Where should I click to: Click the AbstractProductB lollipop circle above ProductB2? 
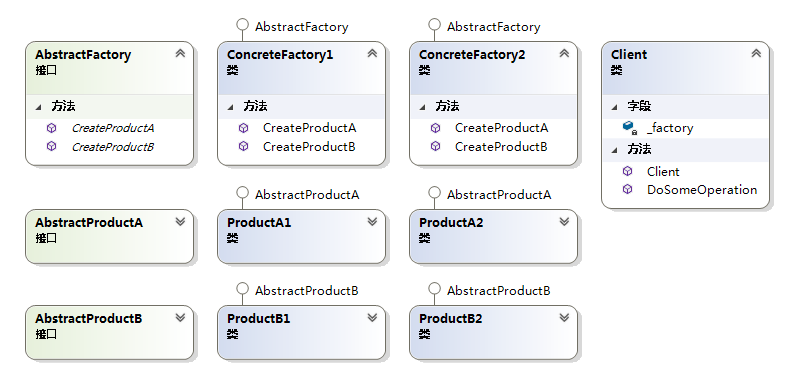(434, 288)
